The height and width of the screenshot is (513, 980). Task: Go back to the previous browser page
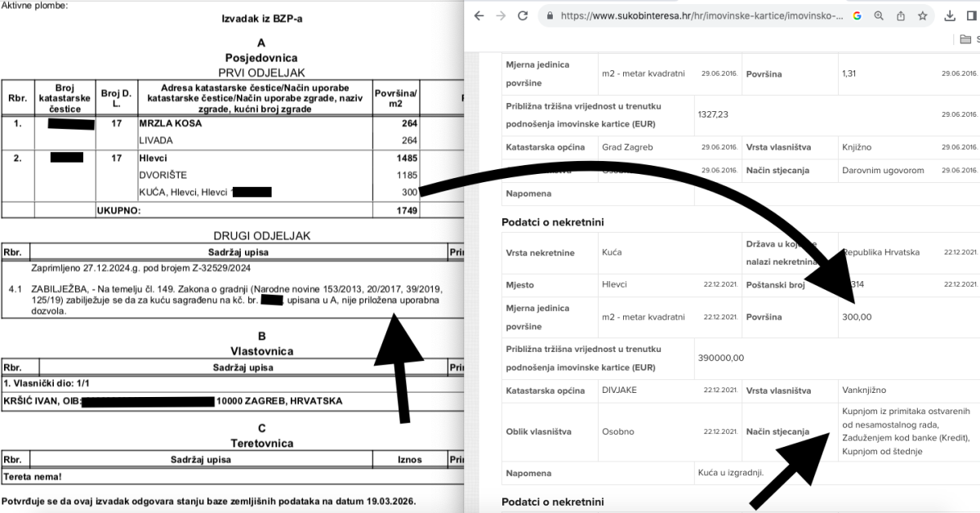click(x=479, y=16)
